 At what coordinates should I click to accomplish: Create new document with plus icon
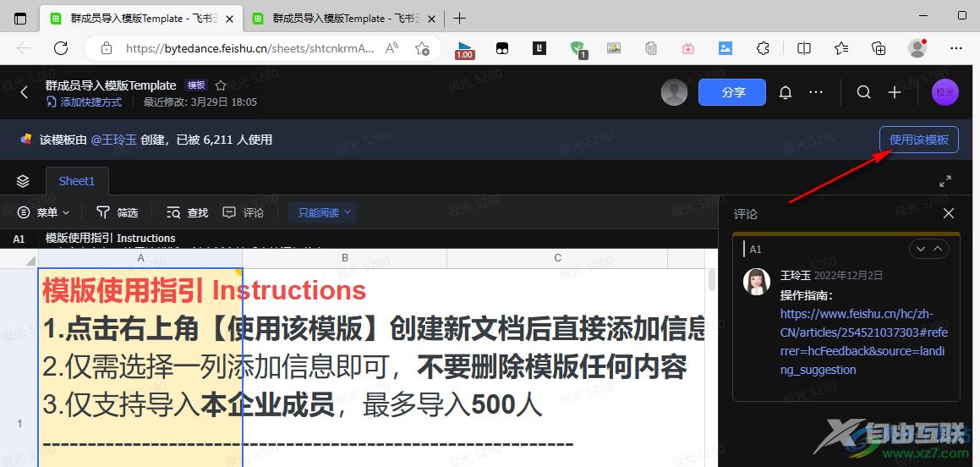(895, 92)
